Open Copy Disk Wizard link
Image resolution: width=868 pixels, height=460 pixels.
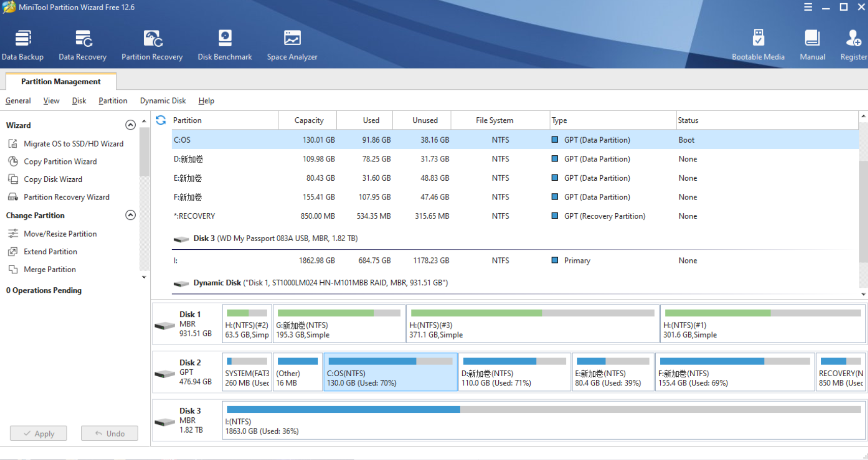[x=53, y=179]
